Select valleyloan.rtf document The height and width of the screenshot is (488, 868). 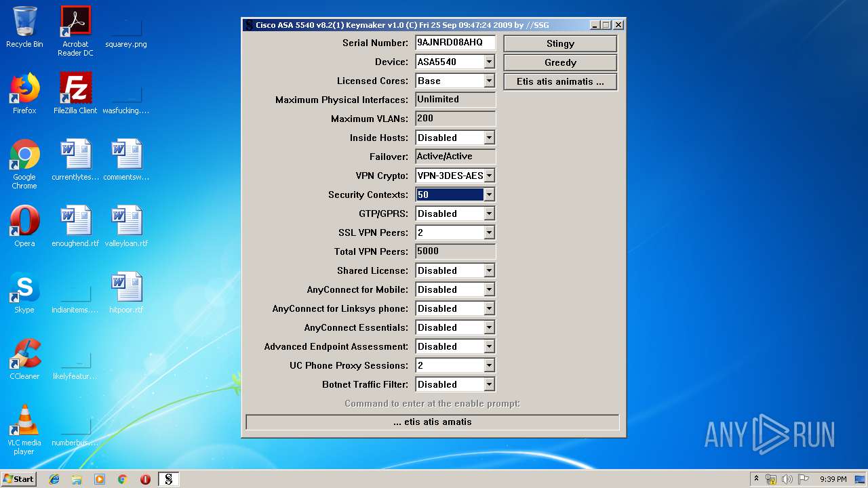(x=126, y=226)
